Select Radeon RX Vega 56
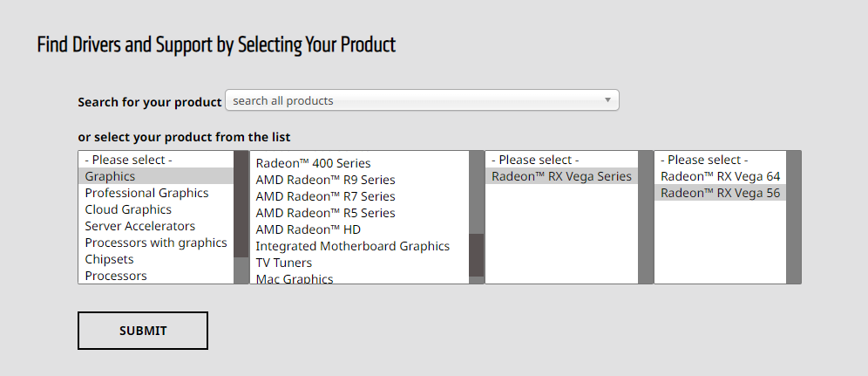 [720, 193]
